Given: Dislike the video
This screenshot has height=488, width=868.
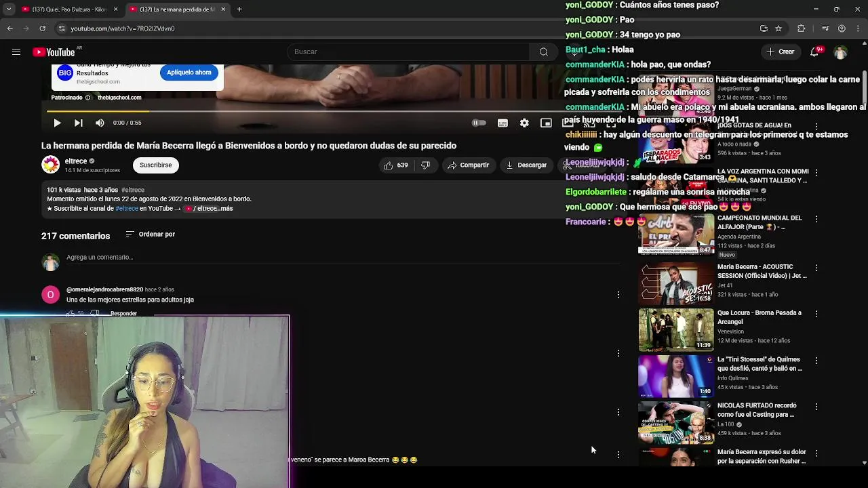Looking at the screenshot, I should [x=425, y=165].
